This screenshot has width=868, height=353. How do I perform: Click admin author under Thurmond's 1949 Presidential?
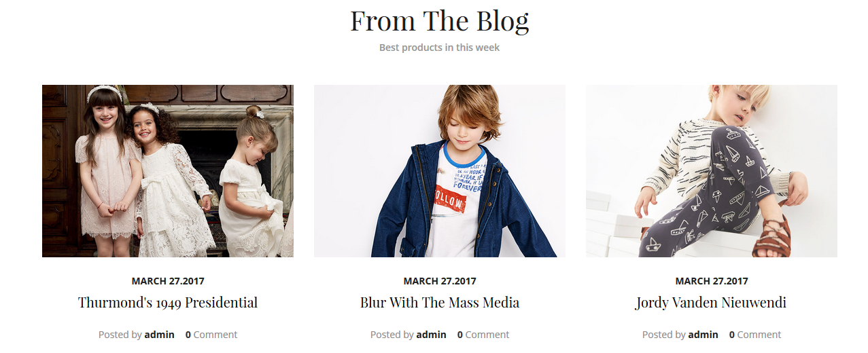(160, 335)
